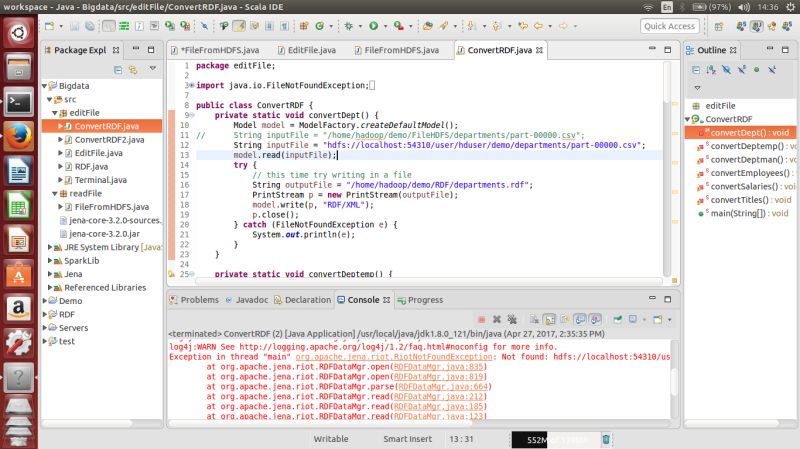The image size is (800, 449).
Task: Click the Quick Access search field
Action: click(669, 26)
